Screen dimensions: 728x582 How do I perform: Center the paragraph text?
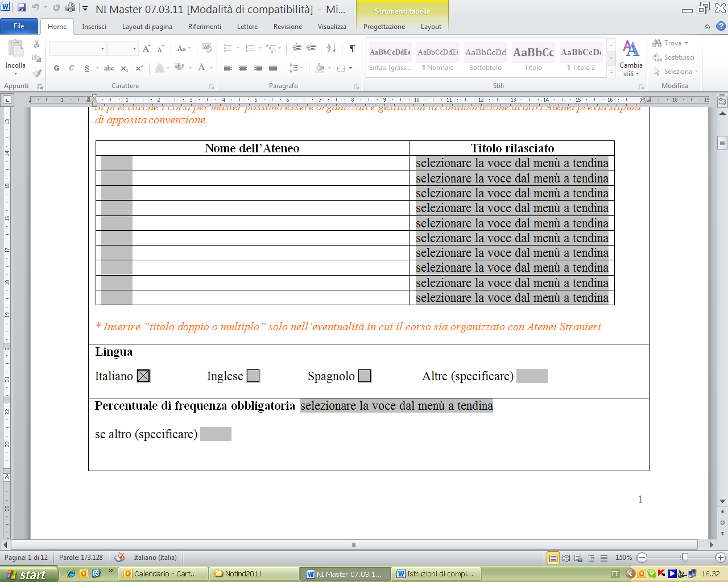point(243,68)
